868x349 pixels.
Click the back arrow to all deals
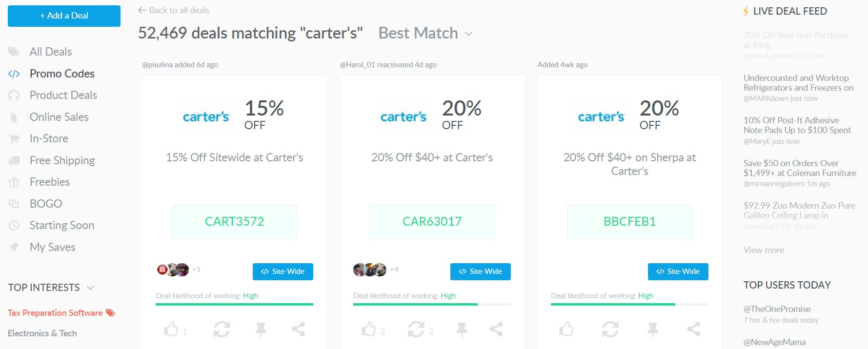click(142, 10)
